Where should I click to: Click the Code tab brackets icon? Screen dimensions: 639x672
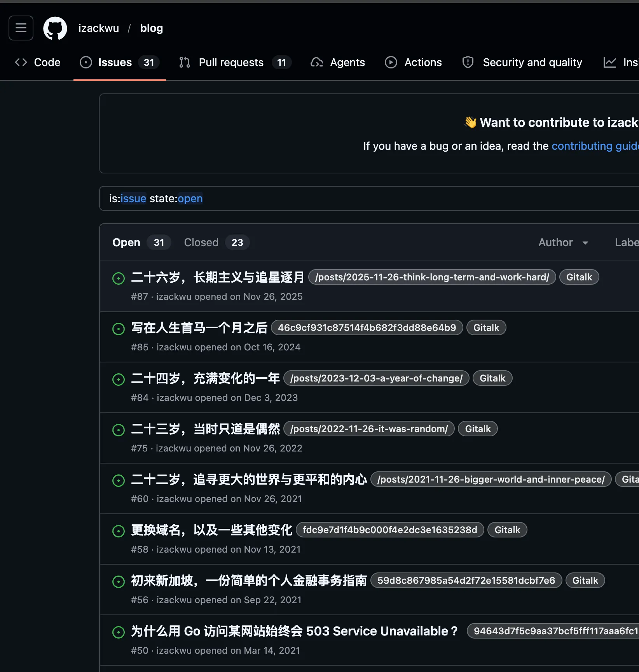[21, 62]
